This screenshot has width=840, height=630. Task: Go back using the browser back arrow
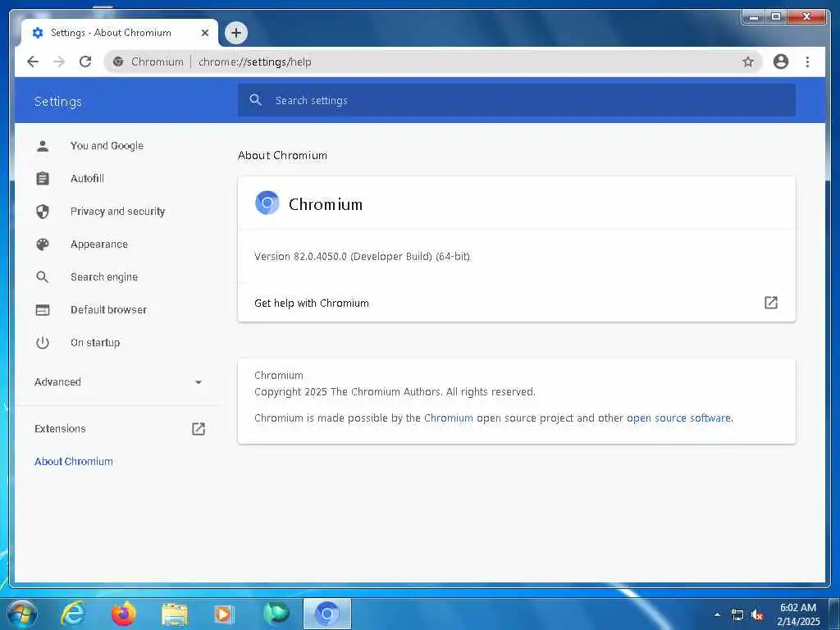click(33, 62)
